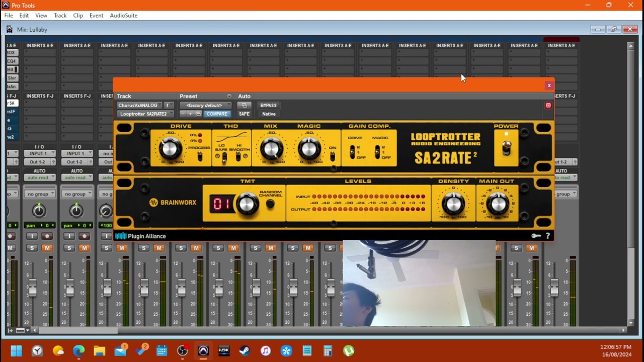Toggle the THD LO SAFE switch
This screenshot has width=644, height=362.
(x=224, y=157)
